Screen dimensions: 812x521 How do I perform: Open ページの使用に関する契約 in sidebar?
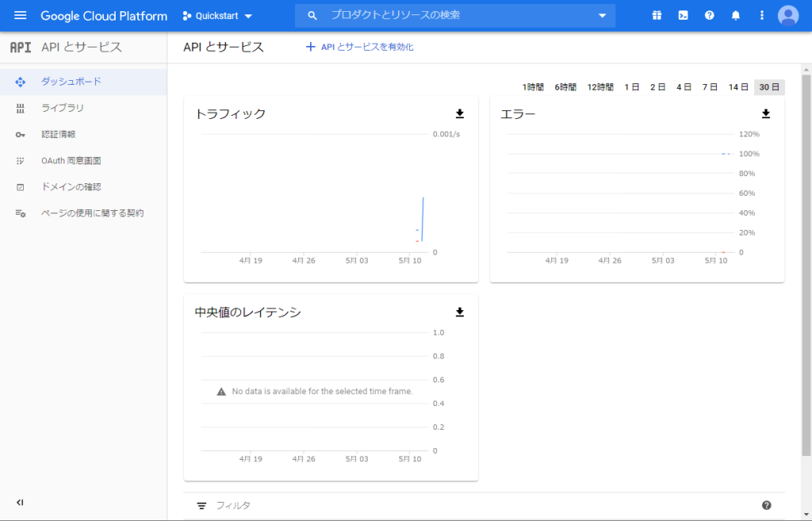coord(83,213)
